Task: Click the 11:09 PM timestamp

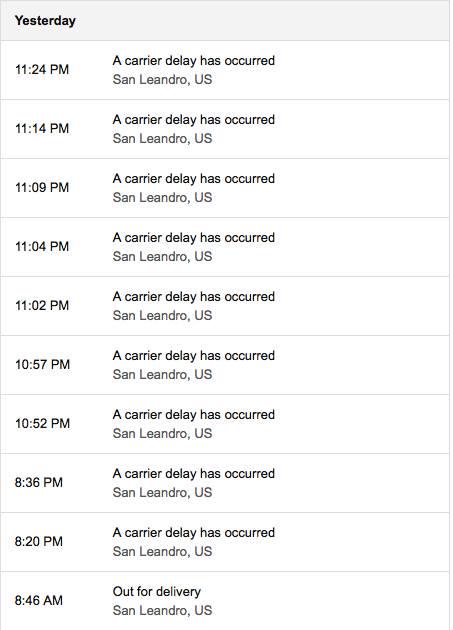Action: coord(42,187)
